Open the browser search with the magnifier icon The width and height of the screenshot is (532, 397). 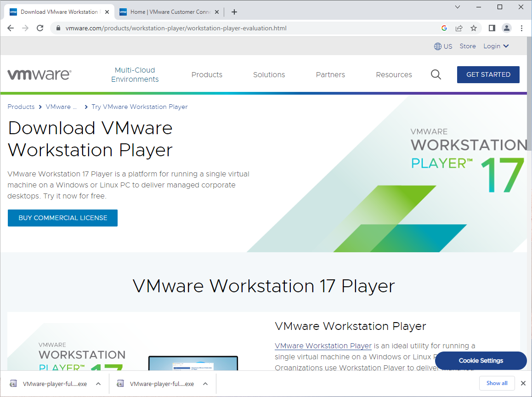(436, 74)
